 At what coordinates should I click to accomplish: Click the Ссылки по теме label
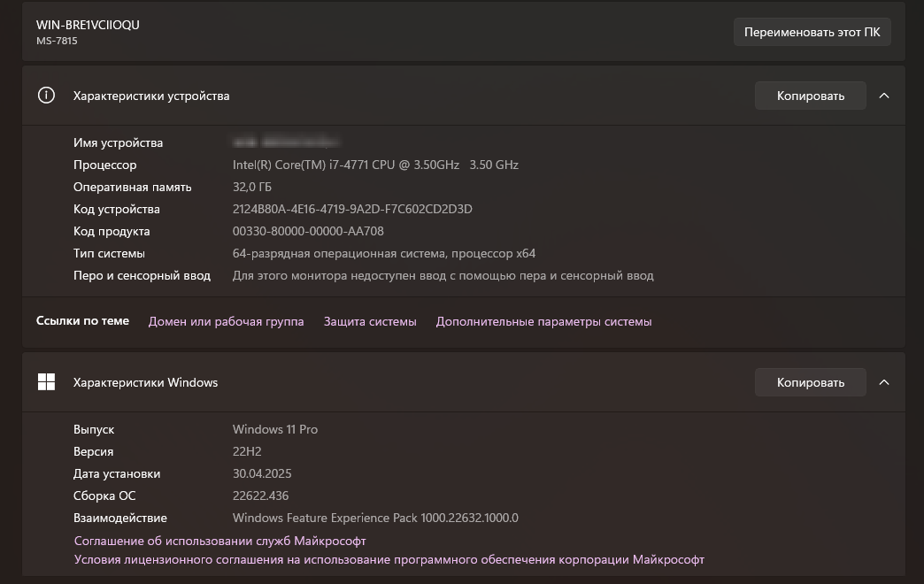[82, 320]
